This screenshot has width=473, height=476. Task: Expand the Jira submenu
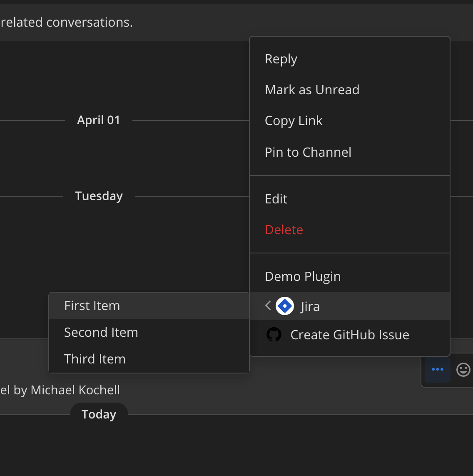pyautogui.click(x=310, y=306)
